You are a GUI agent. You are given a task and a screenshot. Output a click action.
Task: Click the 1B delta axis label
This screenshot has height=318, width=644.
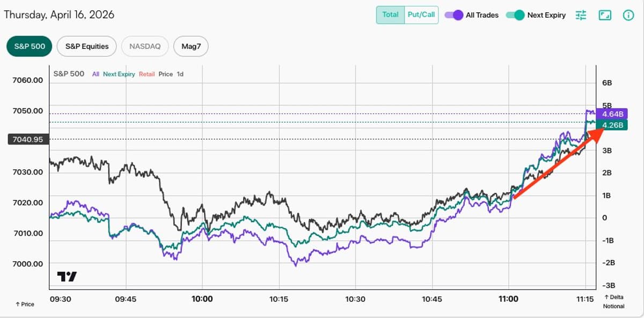607,196
